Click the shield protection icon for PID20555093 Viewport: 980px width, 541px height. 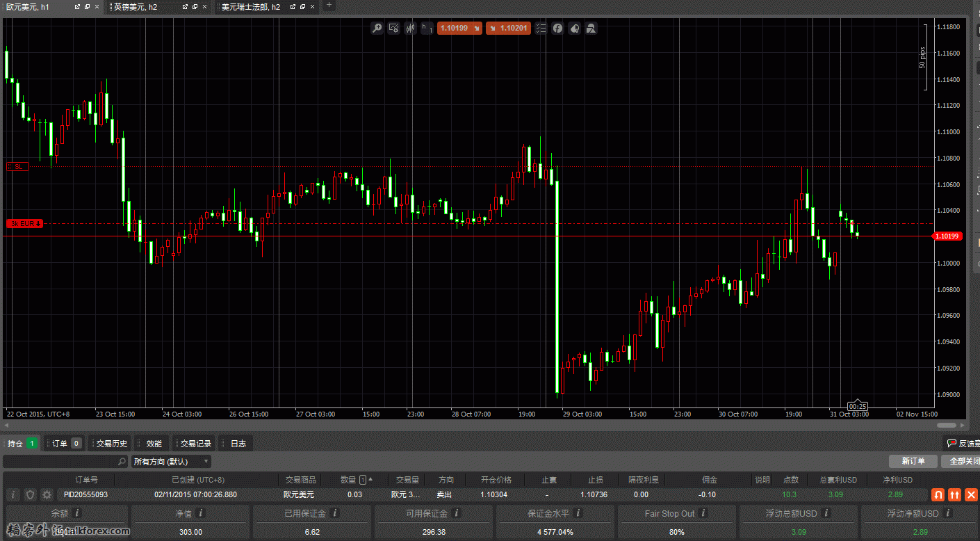pyautogui.click(x=30, y=494)
